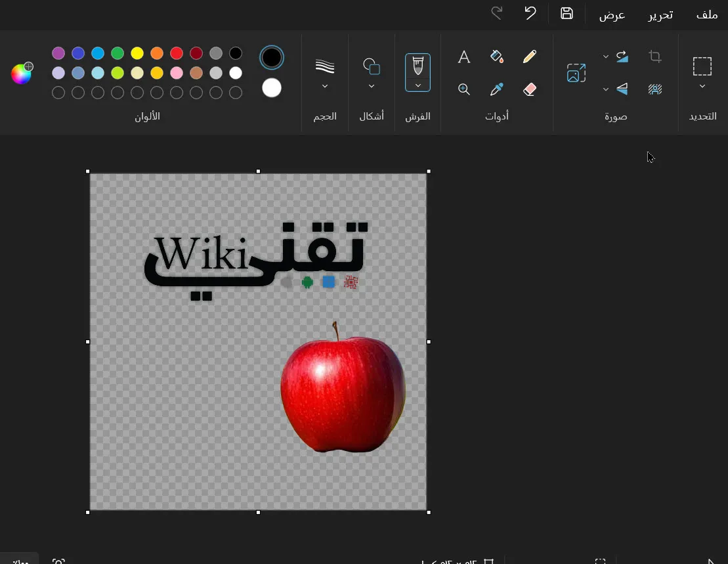Viewport: 728px width, 564px height.
Task: Click the Remove background icon
Action: pos(655,89)
